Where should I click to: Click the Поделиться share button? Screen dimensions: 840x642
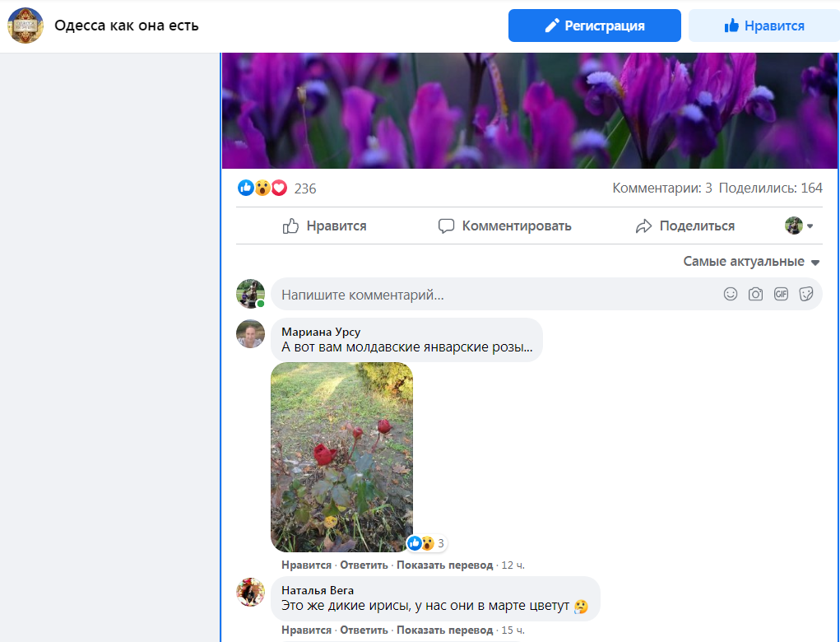point(685,226)
